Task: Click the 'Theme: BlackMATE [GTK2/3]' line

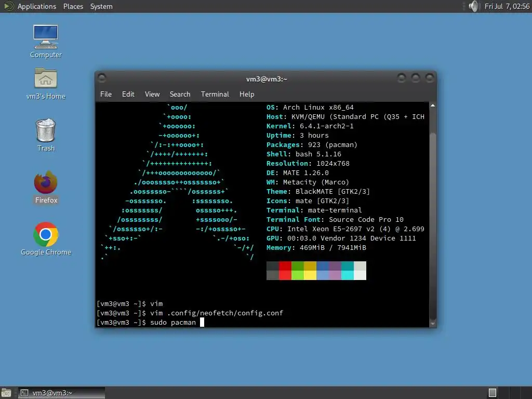Action: point(318,191)
